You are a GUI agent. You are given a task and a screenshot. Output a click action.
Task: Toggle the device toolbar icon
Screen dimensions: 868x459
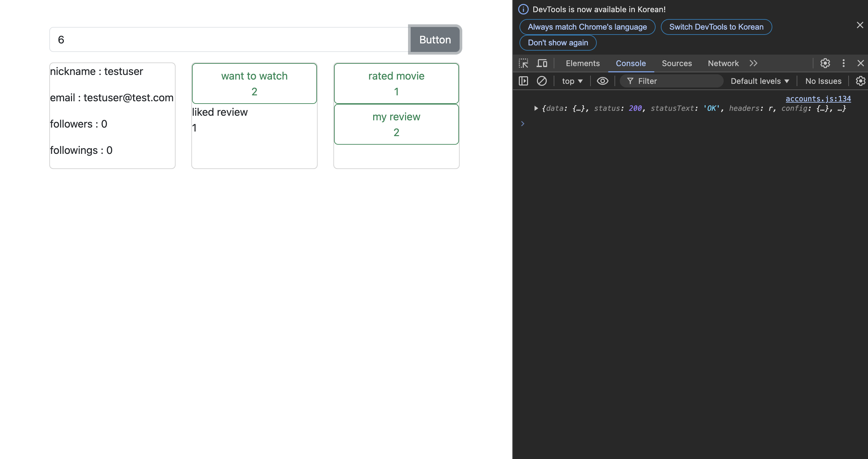(542, 63)
